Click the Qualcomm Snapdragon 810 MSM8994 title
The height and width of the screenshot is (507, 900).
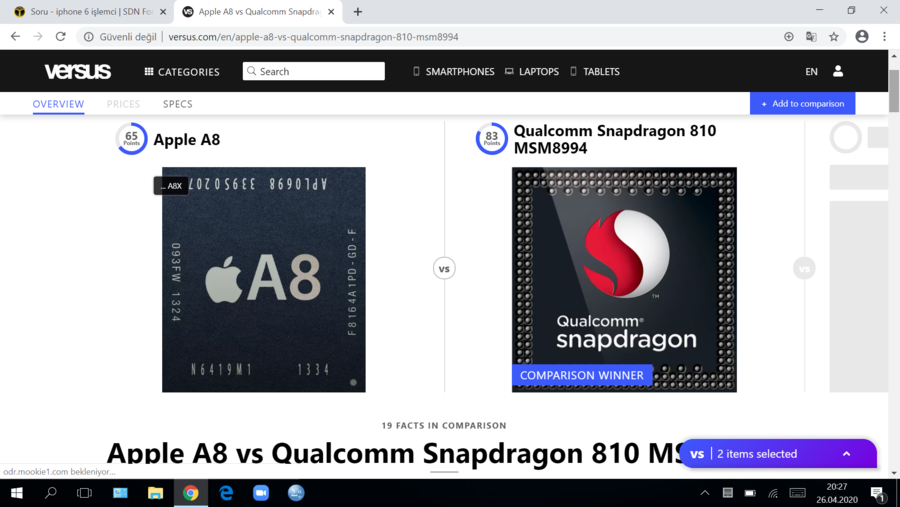615,139
